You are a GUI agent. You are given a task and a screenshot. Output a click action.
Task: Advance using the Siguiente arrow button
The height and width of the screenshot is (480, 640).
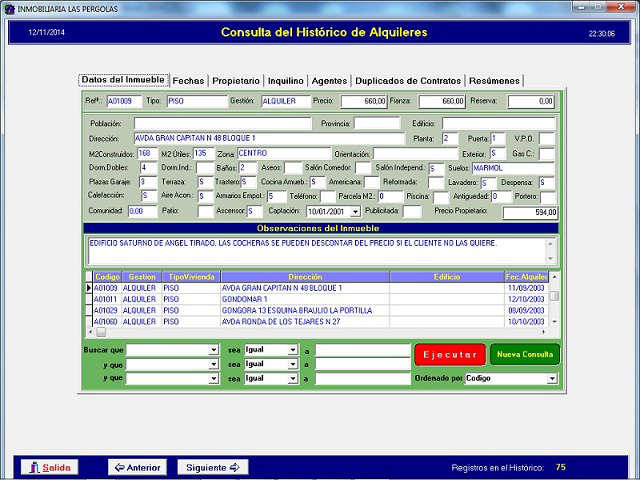click(x=213, y=467)
